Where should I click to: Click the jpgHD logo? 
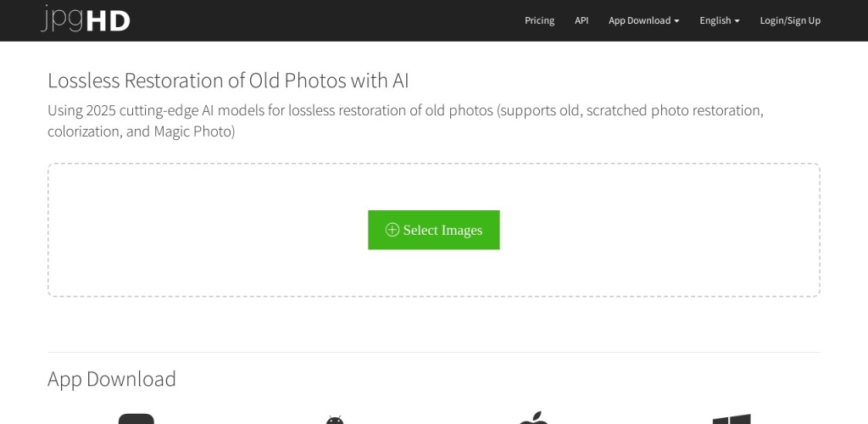(x=86, y=20)
